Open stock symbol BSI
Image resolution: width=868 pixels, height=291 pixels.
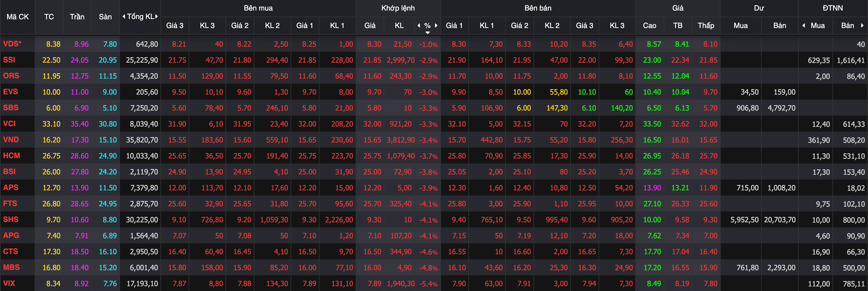9,171
